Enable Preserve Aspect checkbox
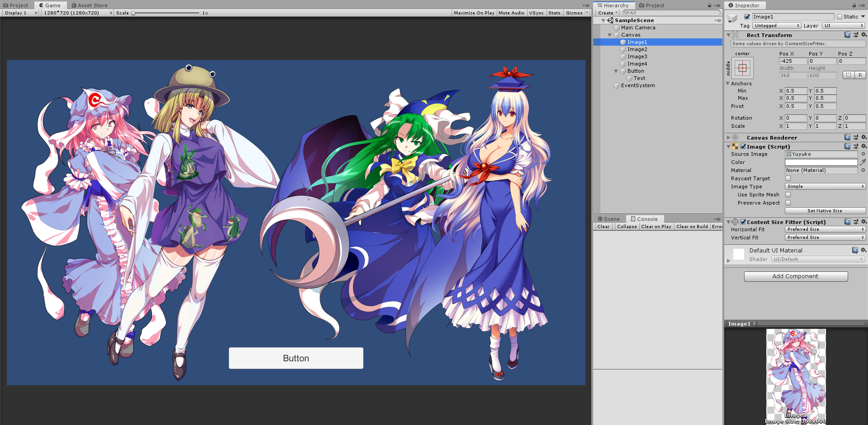868x425 pixels. coord(788,203)
